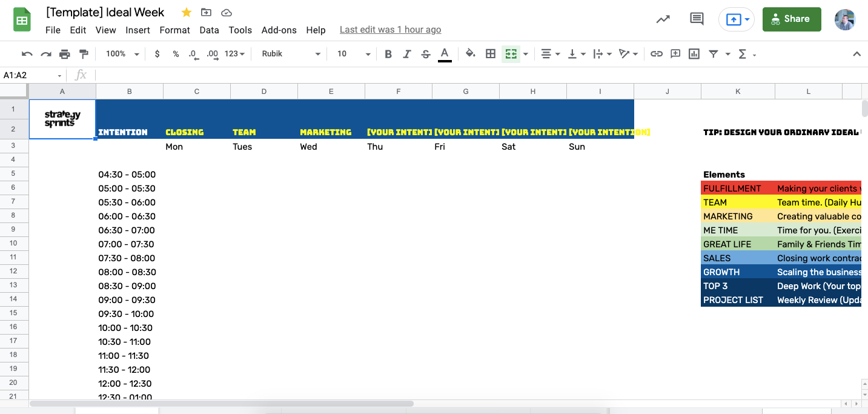Open horizontal align dropdown
This screenshot has width=868, height=414.
(550, 54)
